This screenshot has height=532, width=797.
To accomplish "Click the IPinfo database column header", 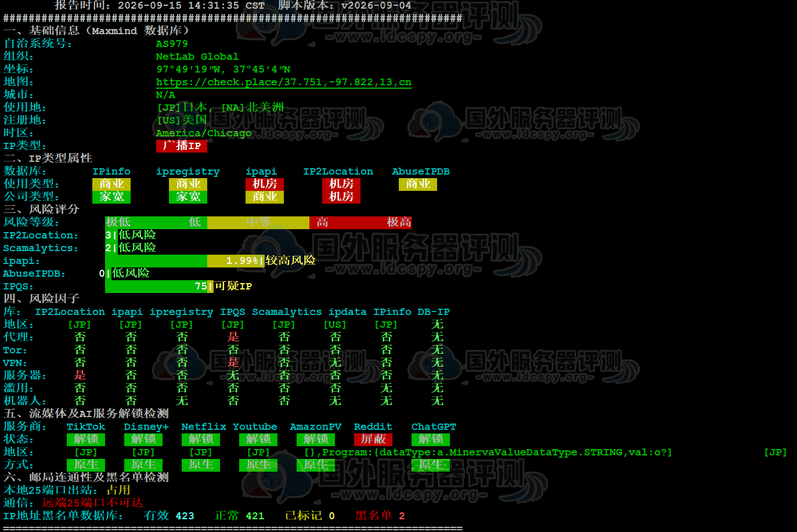I will pos(111,172).
